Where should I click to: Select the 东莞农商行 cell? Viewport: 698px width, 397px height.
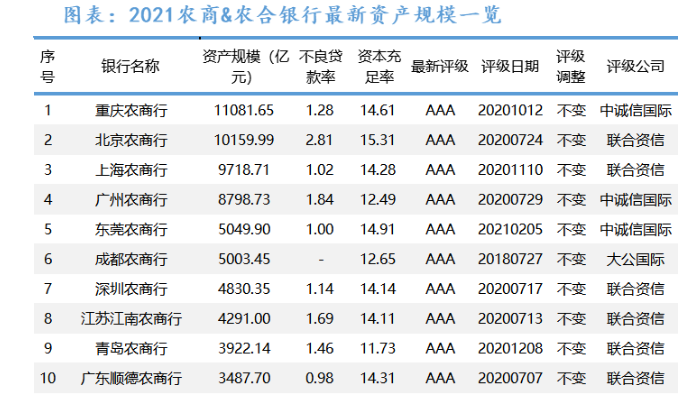(131, 230)
